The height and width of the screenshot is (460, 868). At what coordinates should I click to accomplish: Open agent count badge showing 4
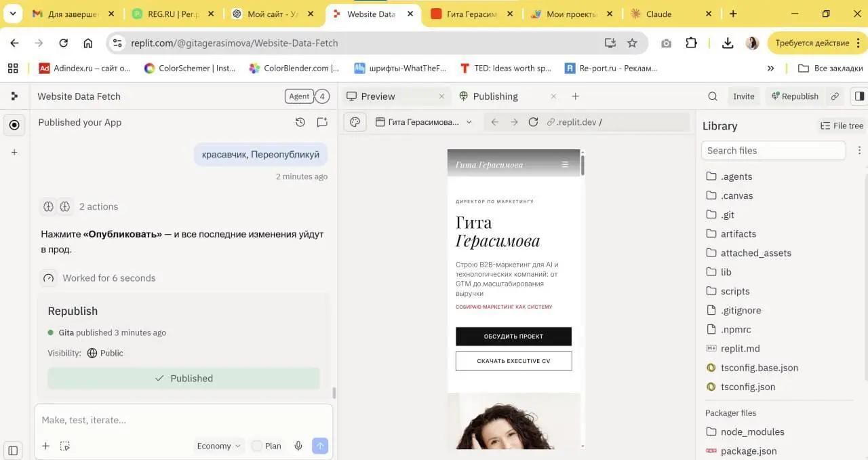[x=323, y=96]
